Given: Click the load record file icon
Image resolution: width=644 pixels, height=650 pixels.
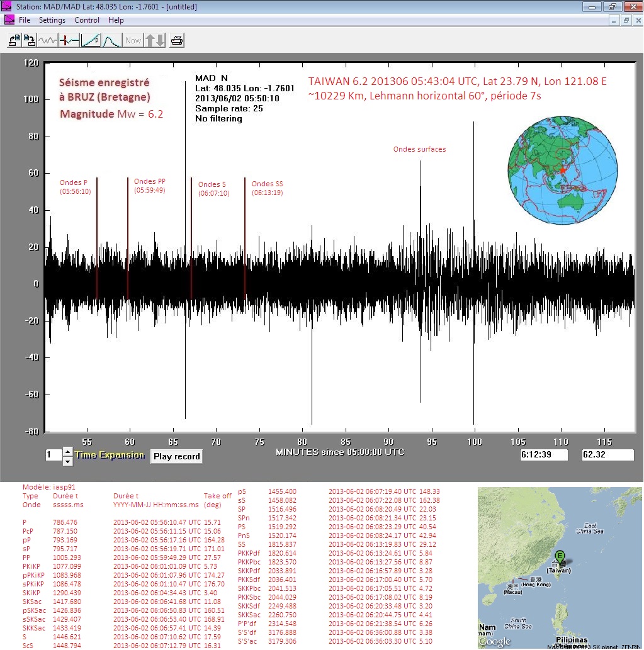Looking at the screenshot, I should tap(14, 41).
